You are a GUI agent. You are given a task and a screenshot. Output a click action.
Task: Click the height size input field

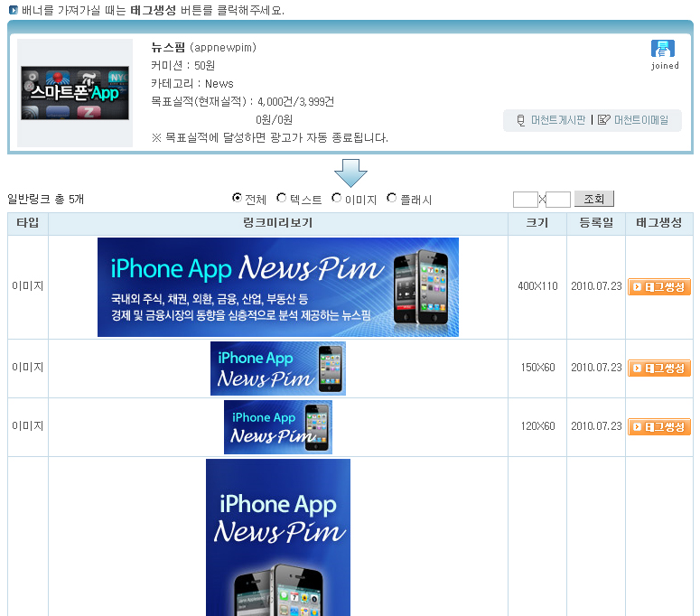point(558,200)
